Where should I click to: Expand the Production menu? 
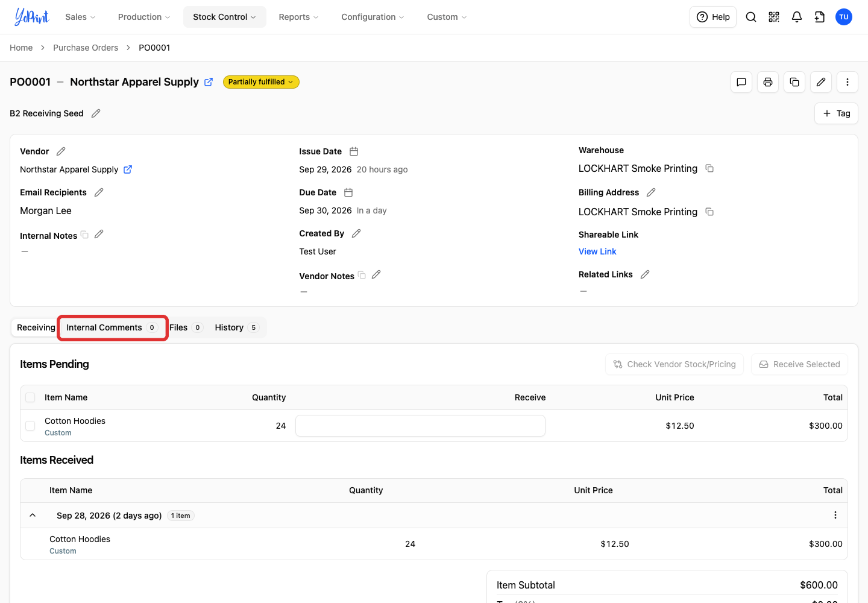click(144, 17)
